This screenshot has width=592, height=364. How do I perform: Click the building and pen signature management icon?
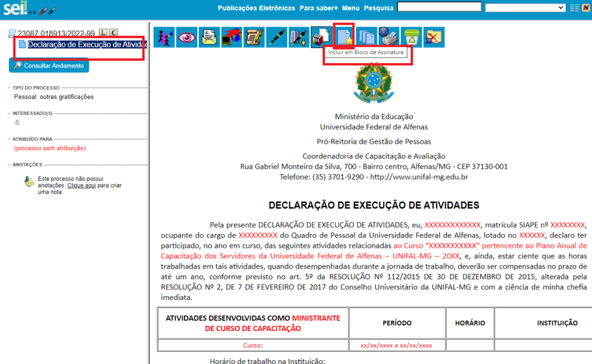click(299, 37)
